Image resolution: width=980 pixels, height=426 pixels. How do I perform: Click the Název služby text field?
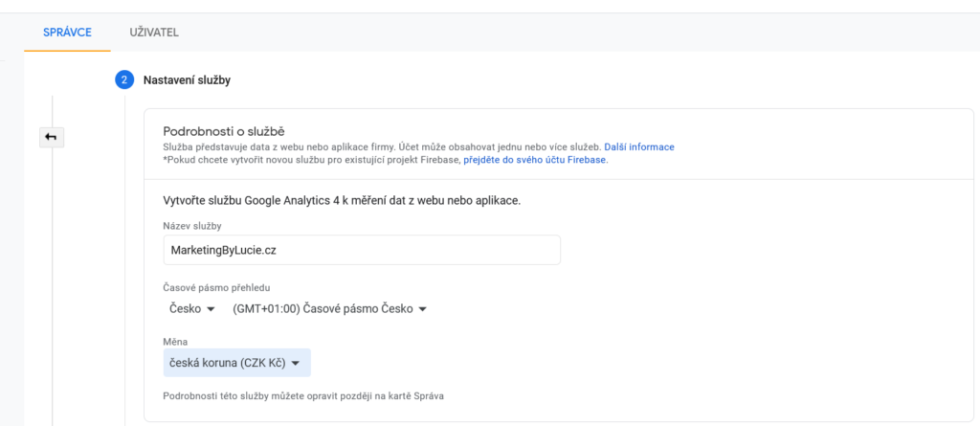coord(362,250)
